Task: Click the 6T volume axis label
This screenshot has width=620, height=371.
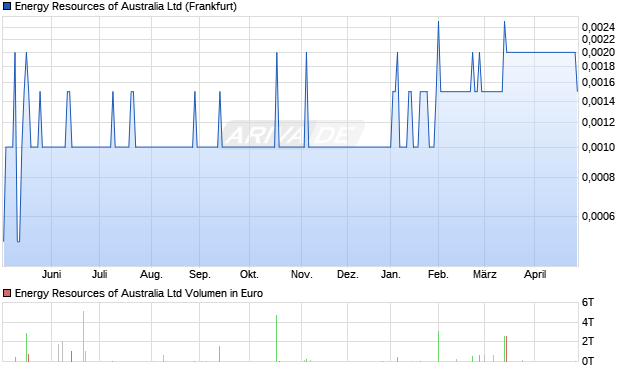Action: [588, 303]
